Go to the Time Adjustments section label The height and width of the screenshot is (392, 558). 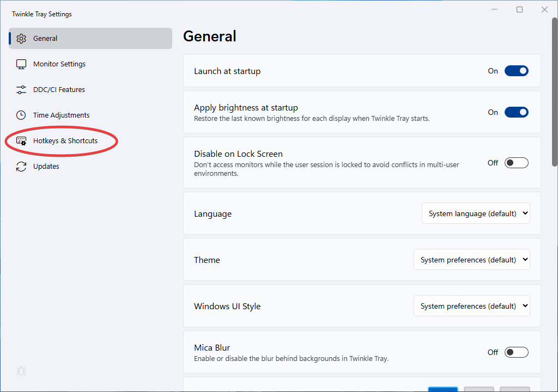click(61, 115)
